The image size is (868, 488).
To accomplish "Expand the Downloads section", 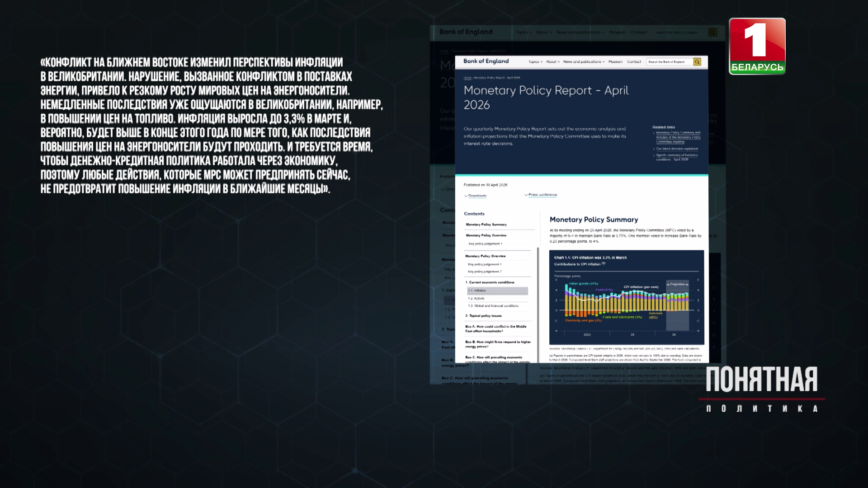I will (476, 196).
